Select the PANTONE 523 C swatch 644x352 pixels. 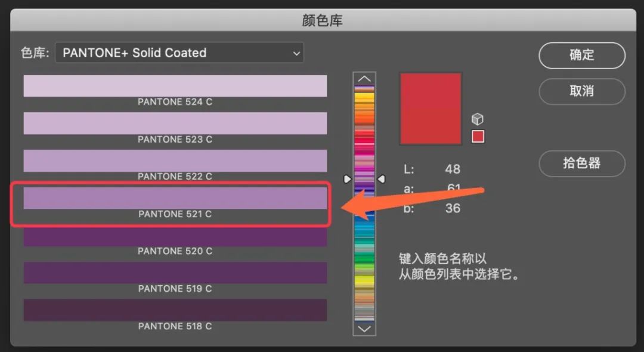(x=175, y=123)
